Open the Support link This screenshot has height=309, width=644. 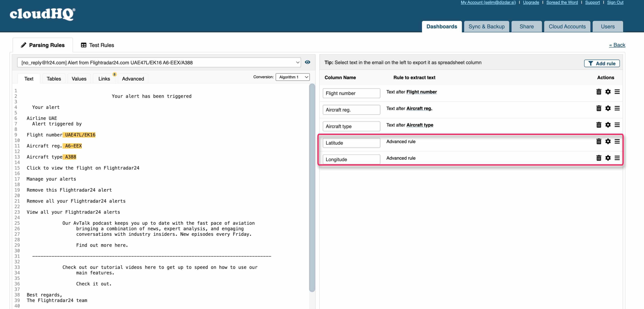tap(592, 2)
